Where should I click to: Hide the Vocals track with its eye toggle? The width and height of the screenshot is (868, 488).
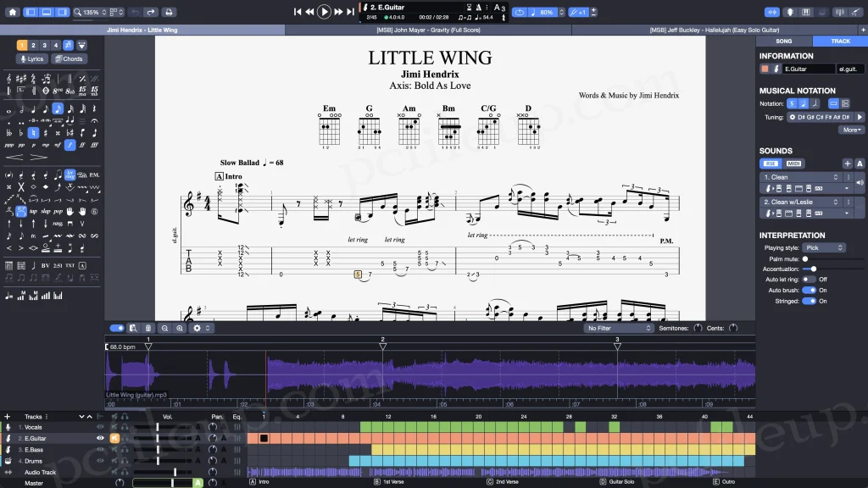point(100,427)
